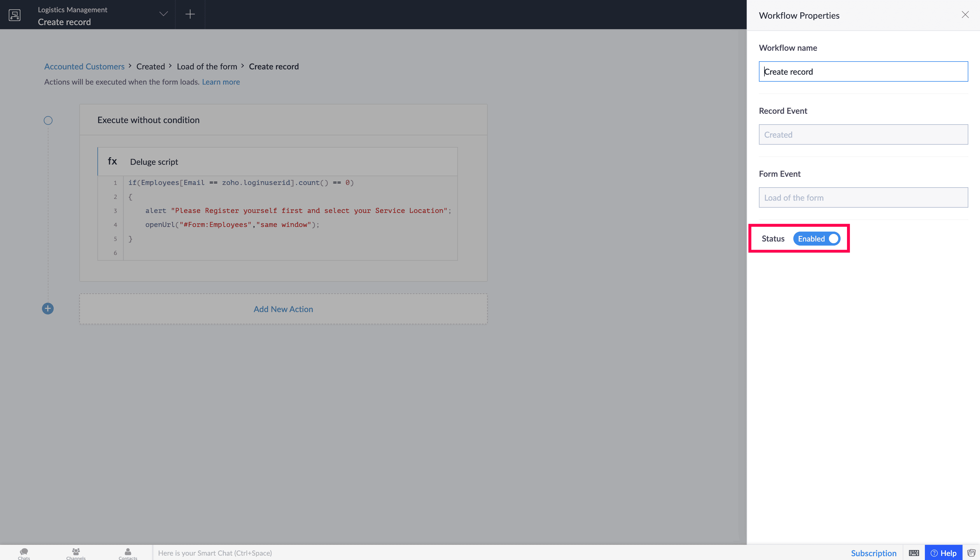Viewport: 980px width, 560px height.
Task: Open the Channels tab
Action: (76, 554)
